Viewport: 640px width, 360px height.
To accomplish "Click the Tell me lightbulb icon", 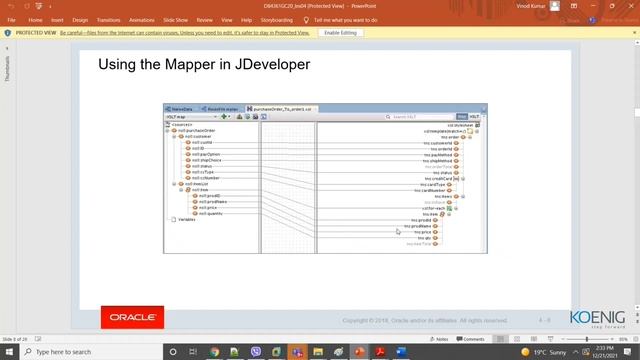I will click(x=306, y=20).
